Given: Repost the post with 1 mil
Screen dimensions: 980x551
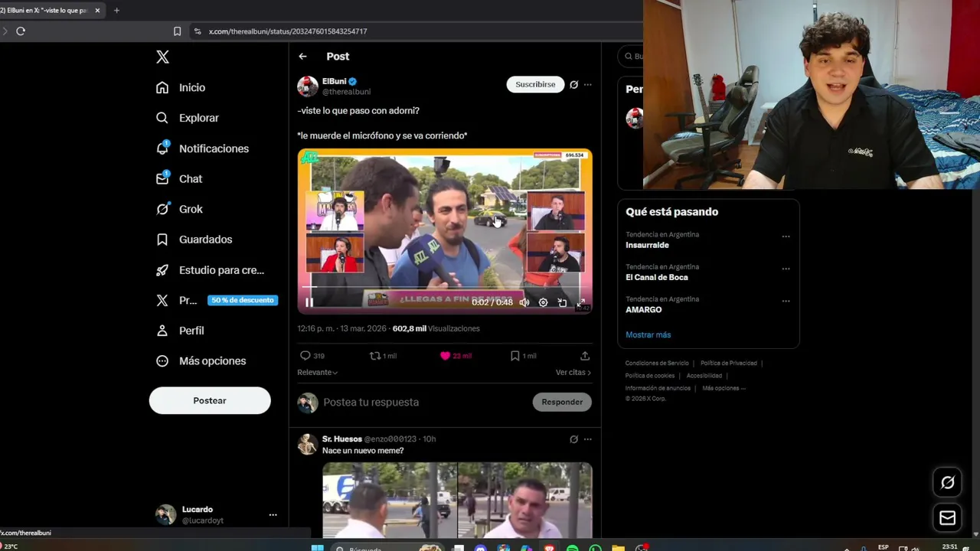Looking at the screenshot, I should pos(383,356).
